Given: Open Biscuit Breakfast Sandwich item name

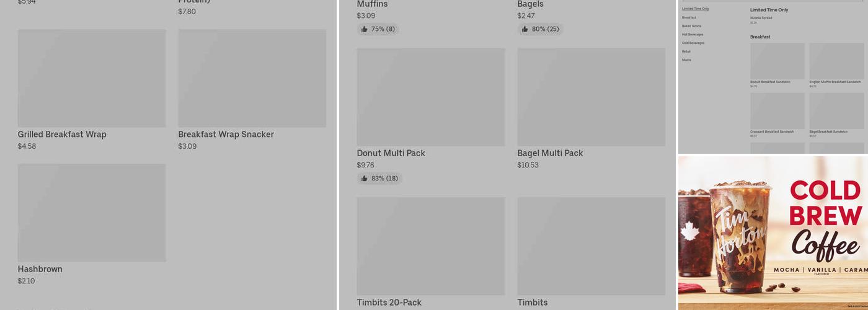Looking at the screenshot, I should [770, 82].
